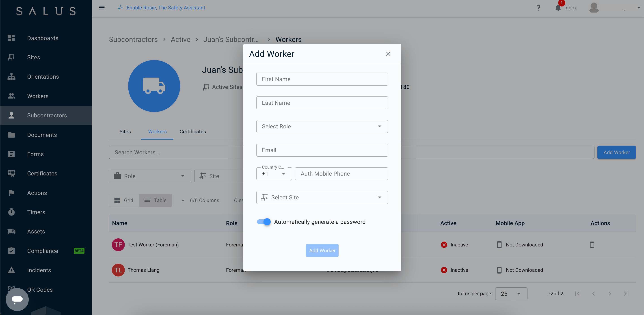This screenshot has height=315, width=644.
Task: Open the Dashboards sidebar icon
Action: (11, 38)
